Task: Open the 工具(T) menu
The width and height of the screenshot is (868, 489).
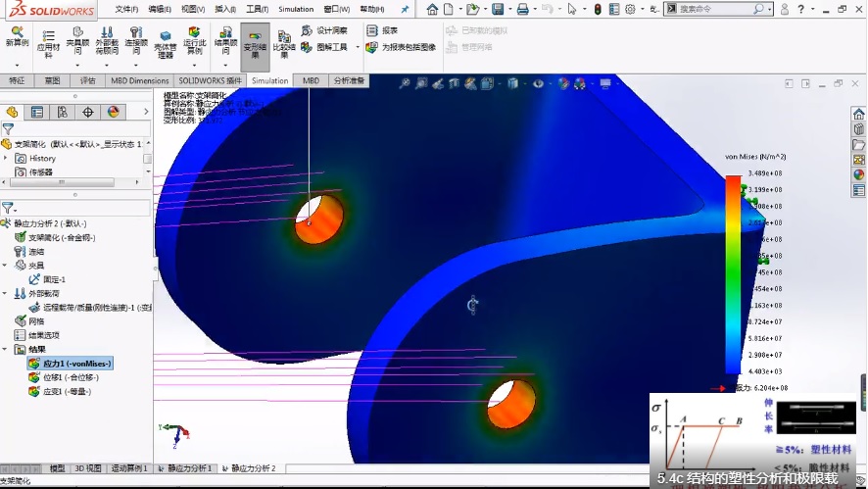Action: coord(257,9)
